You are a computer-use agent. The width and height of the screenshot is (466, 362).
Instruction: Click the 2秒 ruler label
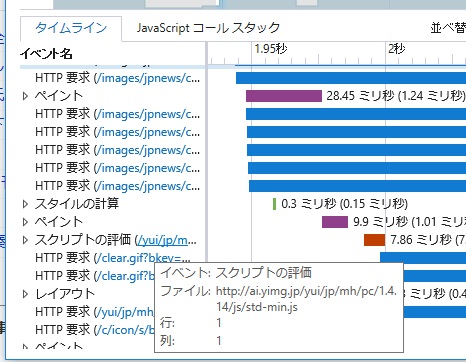(396, 49)
